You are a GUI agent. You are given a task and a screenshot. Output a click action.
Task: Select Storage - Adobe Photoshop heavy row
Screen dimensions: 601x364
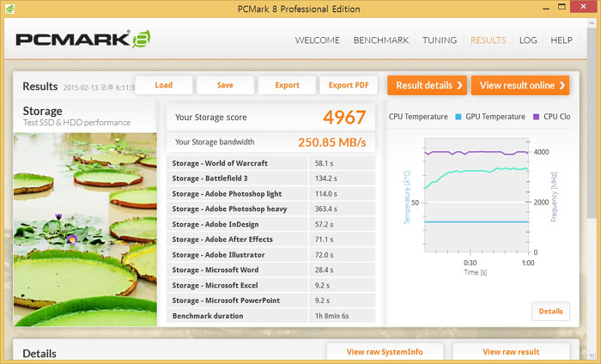tap(271, 209)
